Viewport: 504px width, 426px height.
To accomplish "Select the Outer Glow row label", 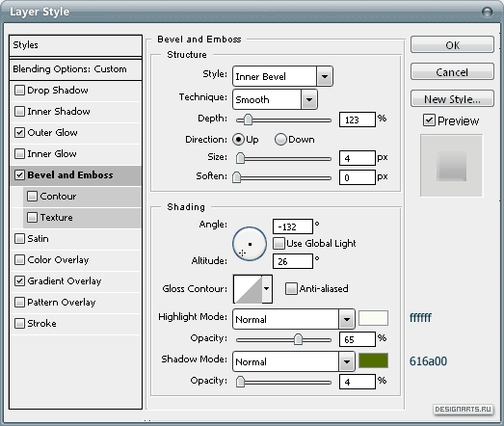I will pyautogui.click(x=52, y=132).
